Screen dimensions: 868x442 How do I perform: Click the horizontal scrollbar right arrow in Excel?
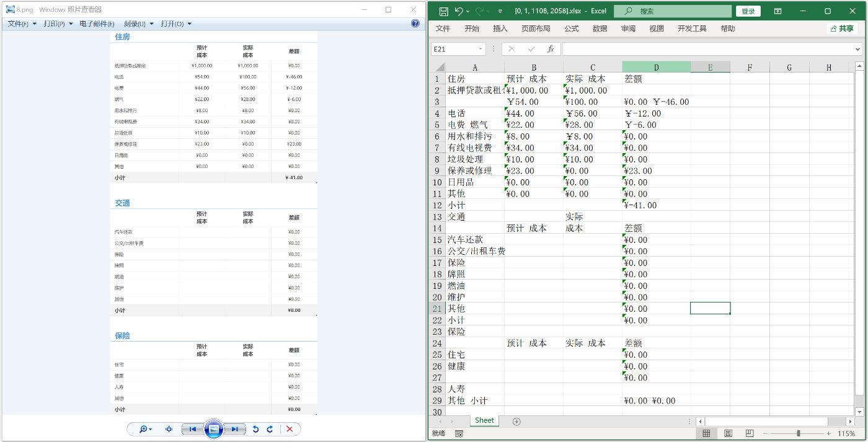pos(850,422)
